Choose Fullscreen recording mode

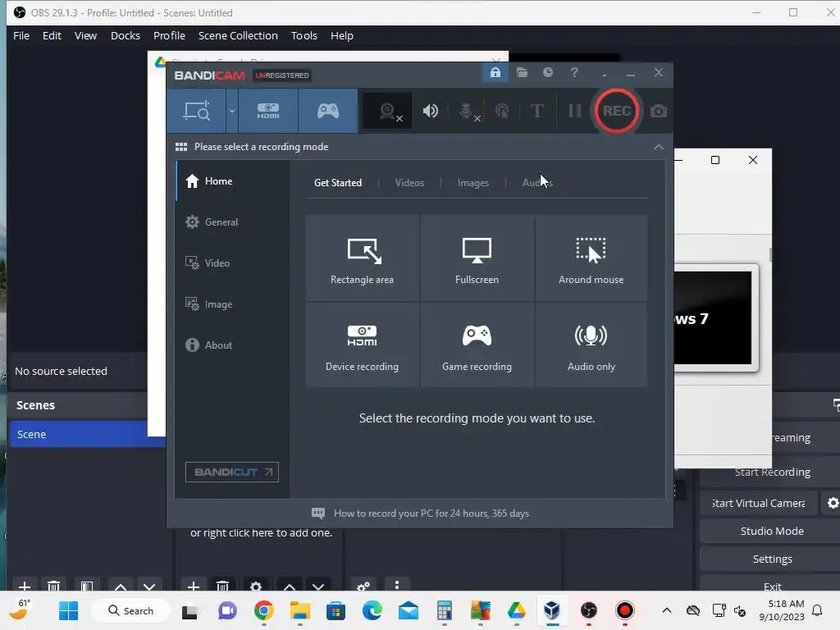[477, 258]
